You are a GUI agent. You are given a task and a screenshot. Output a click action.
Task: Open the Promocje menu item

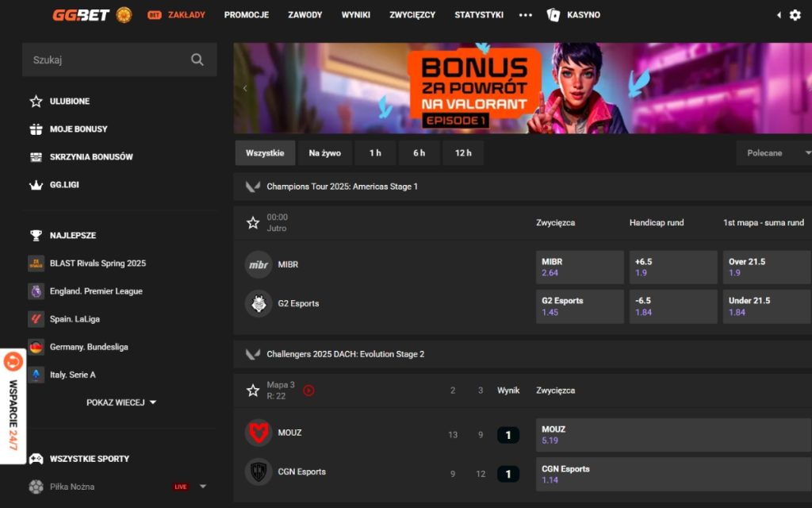click(x=246, y=15)
